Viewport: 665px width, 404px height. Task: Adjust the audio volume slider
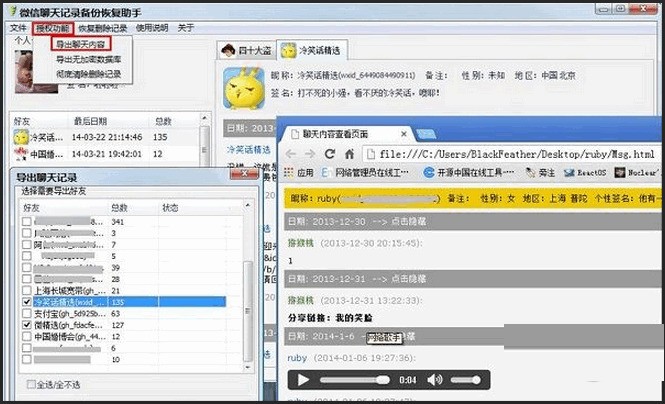click(x=466, y=380)
